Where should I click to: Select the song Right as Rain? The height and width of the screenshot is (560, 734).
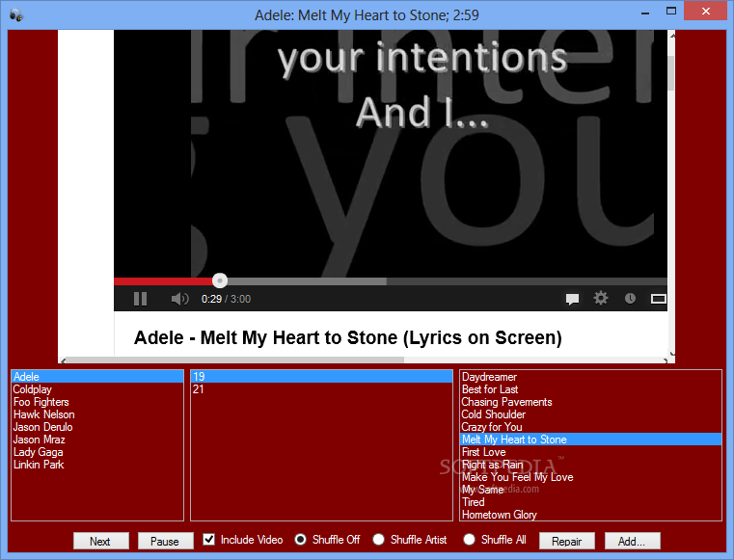coord(590,465)
